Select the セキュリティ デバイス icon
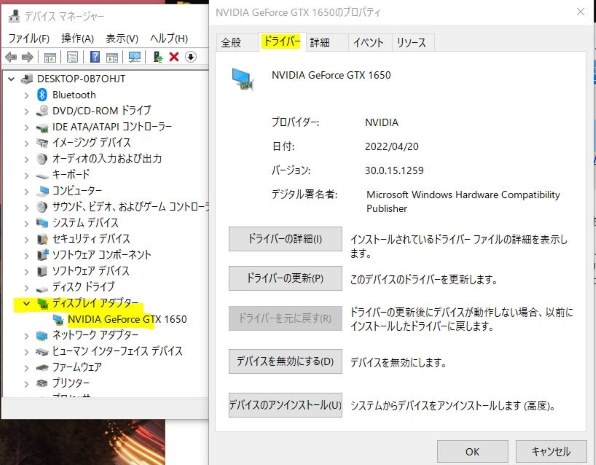 click(x=42, y=239)
